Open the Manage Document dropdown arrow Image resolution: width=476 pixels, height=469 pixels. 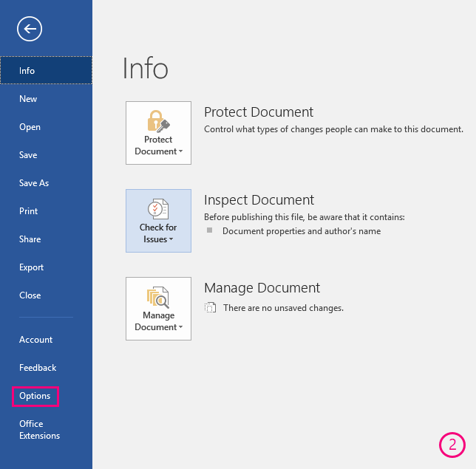[x=180, y=327]
